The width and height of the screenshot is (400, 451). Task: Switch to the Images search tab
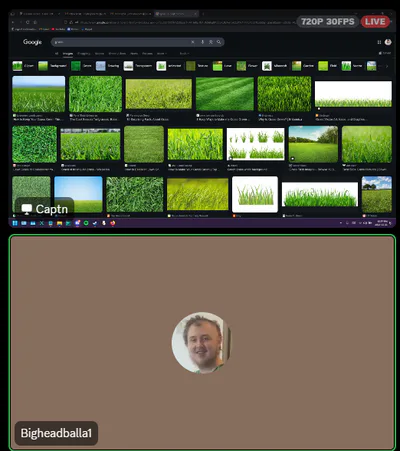coord(68,53)
